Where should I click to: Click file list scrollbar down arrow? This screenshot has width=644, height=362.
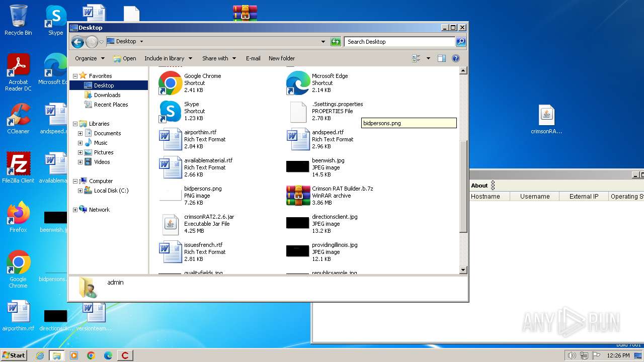point(463,270)
